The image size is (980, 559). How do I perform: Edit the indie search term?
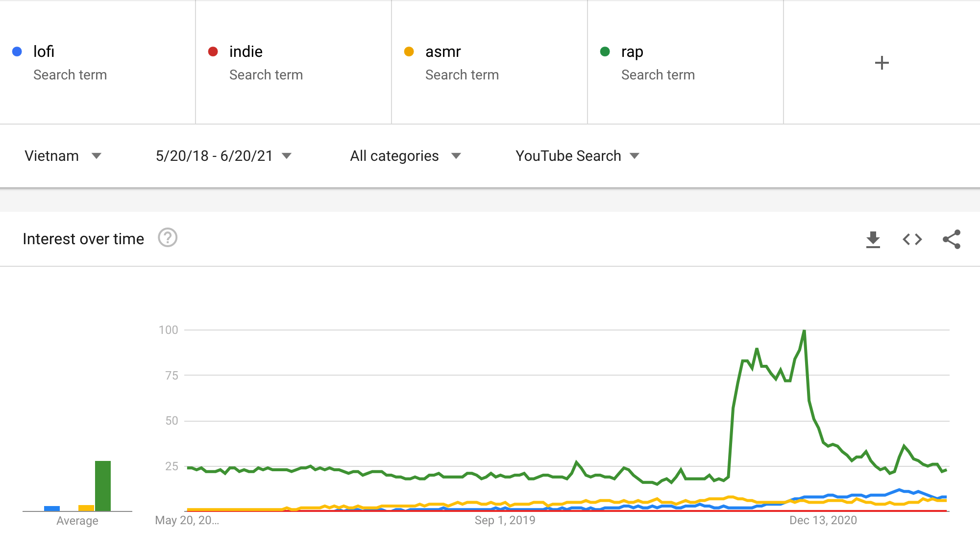(246, 51)
